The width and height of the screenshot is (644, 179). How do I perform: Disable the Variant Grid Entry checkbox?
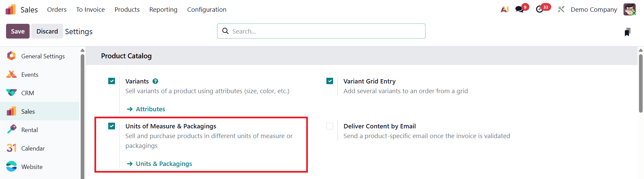click(330, 81)
